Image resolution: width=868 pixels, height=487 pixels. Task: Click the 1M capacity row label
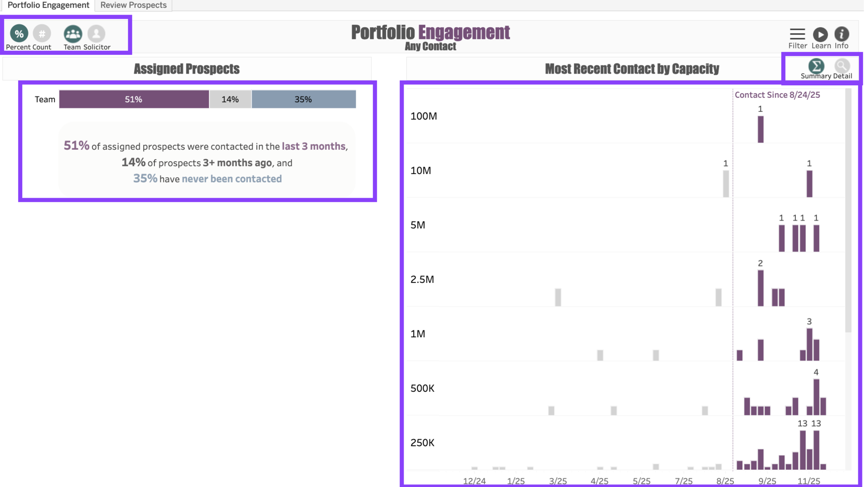(x=418, y=334)
